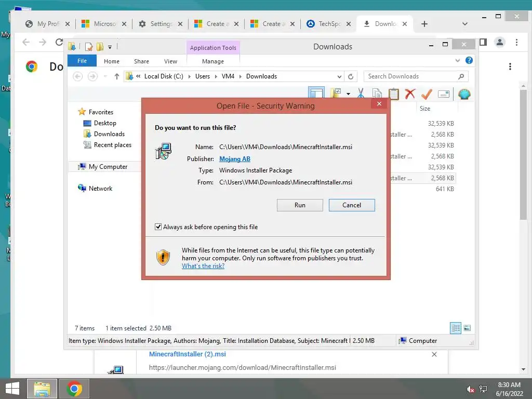The width and height of the screenshot is (532, 399).
Task: Click the Search Downloads input field
Action: pyautogui.click(x=416, y=76)
